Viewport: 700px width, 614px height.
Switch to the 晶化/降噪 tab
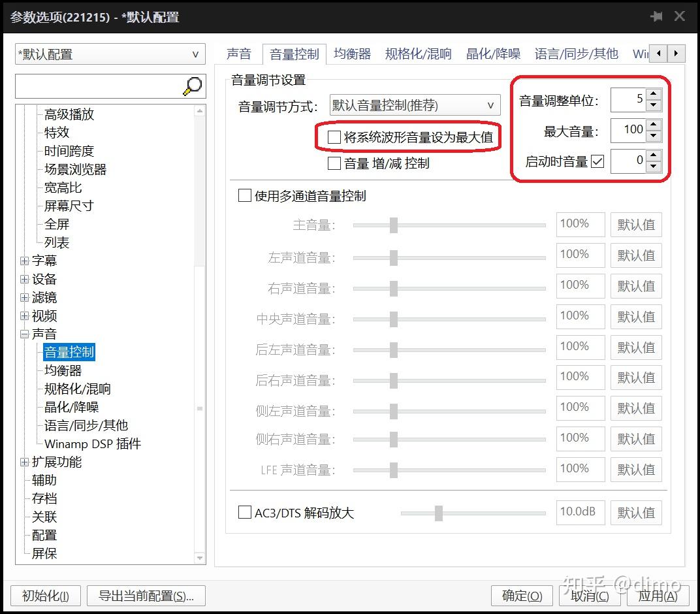492,54
